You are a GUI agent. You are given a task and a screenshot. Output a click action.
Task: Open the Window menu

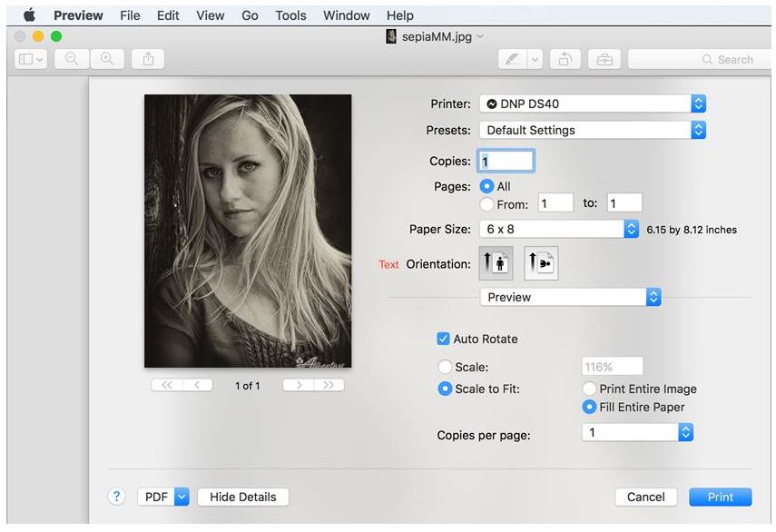346,15
